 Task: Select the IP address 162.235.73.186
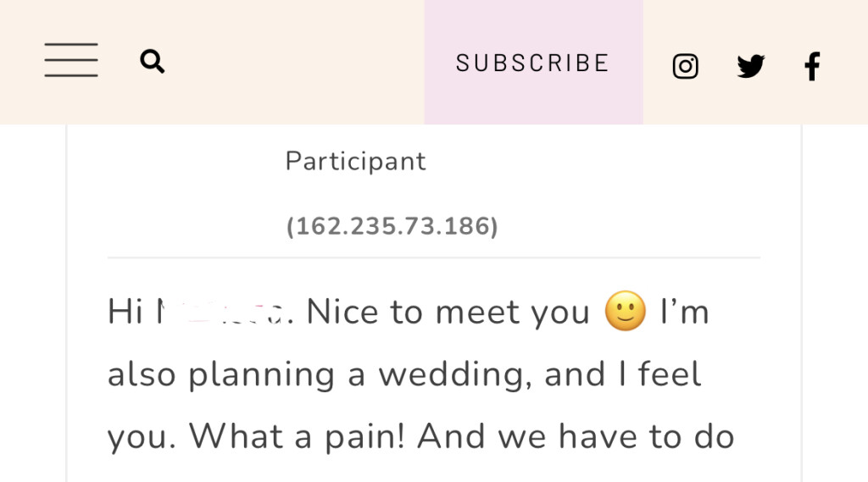[x=392, y=226]
